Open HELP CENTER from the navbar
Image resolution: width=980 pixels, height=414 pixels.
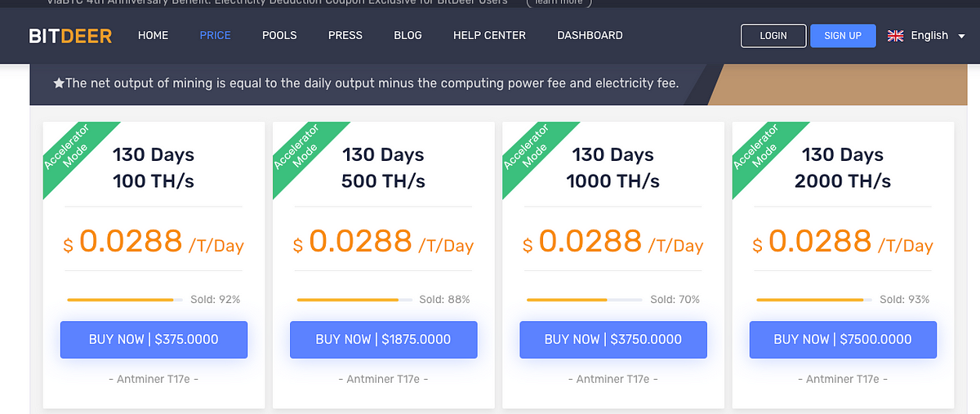tap(489, 36)
